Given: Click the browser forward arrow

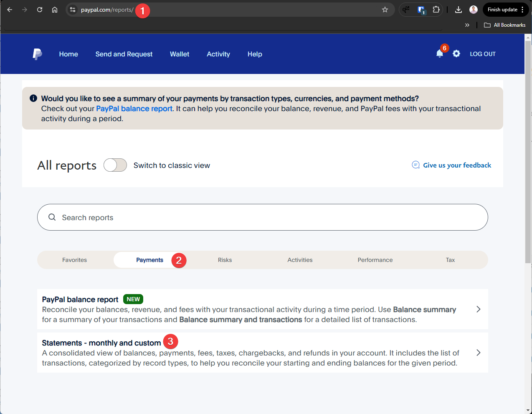Looking at the screenshot, I should pos(25,10).
